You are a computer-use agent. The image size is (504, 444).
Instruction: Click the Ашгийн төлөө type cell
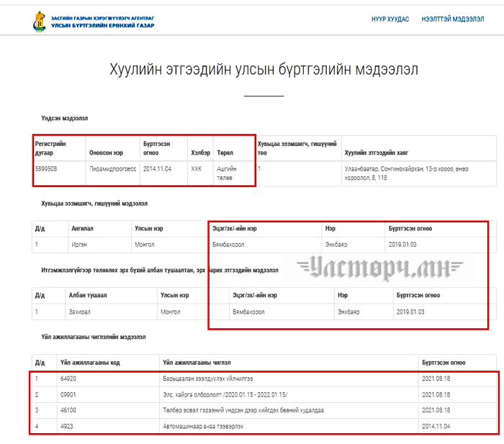coord(227,173)
